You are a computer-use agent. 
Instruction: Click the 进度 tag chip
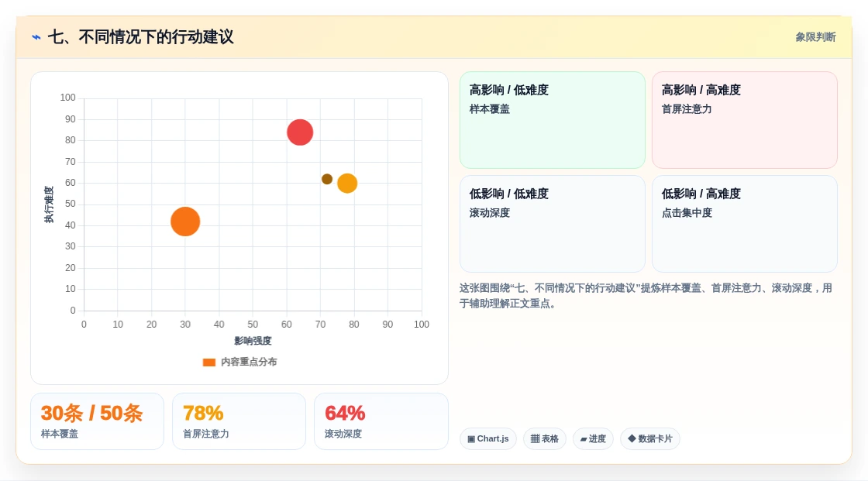pos(593,439)
